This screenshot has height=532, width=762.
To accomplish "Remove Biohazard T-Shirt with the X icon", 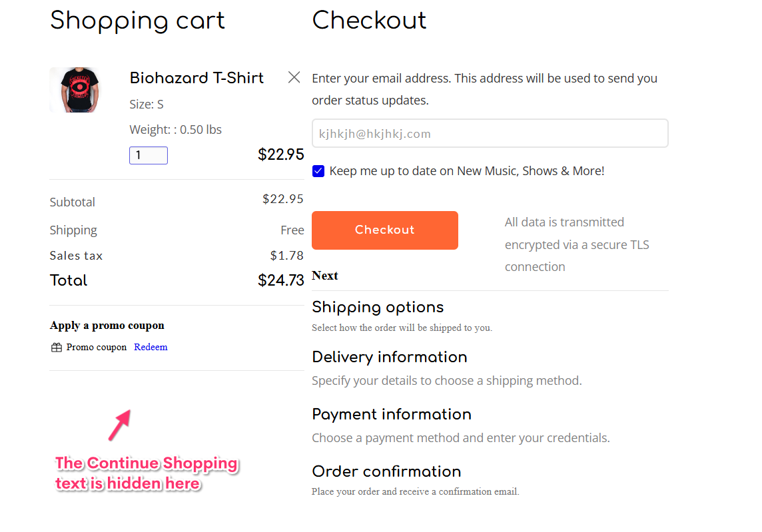I will [294, 77].
